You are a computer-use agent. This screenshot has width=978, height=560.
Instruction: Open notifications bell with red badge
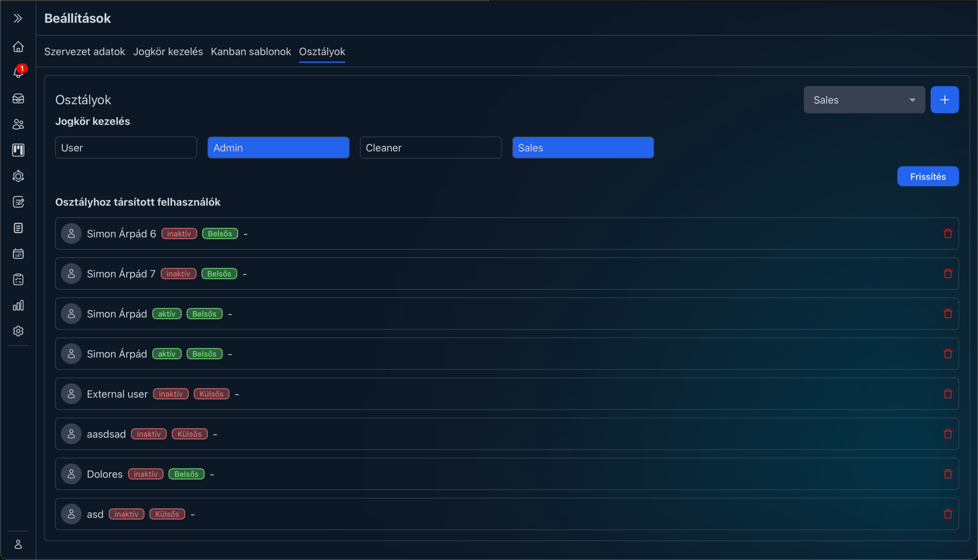(x=18, y=72)
